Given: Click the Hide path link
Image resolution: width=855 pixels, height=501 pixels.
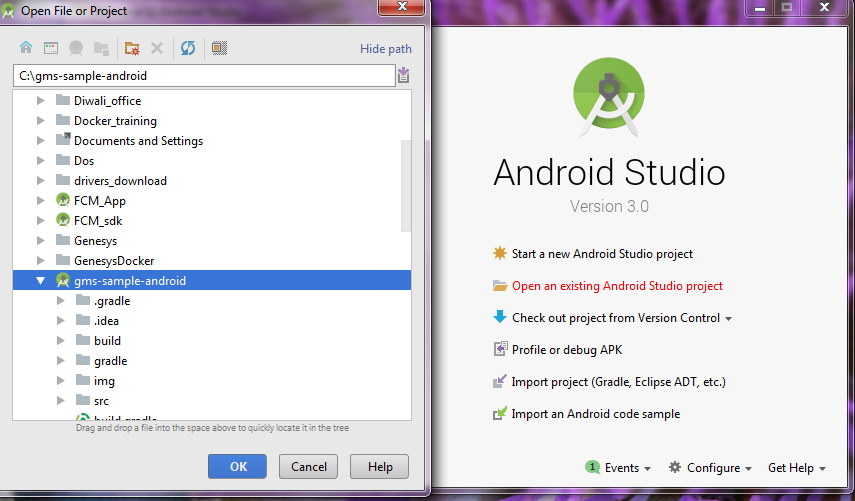Looking at the screenshot, I should (x=385, y=49).
